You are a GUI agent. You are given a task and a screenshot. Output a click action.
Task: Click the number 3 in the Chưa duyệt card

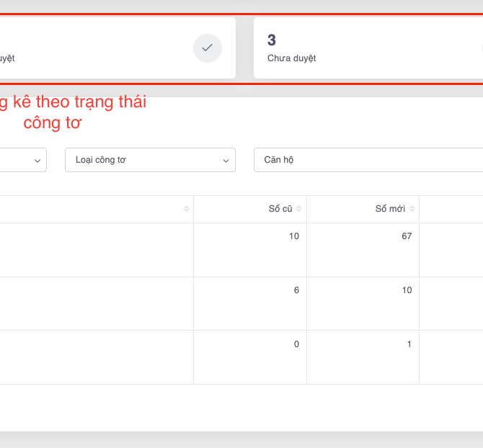click(x=272, y=40)
